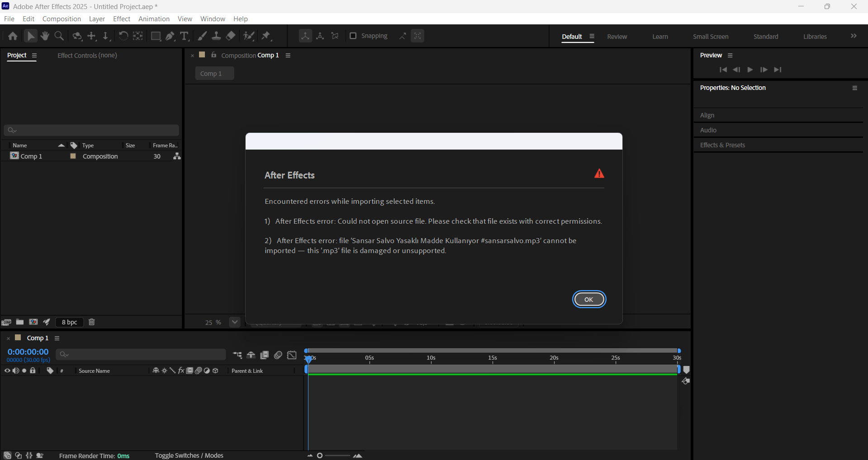Select the Rectangle shape tool
Viewport: 868px width, 460px height.
[x=156, y=36]
